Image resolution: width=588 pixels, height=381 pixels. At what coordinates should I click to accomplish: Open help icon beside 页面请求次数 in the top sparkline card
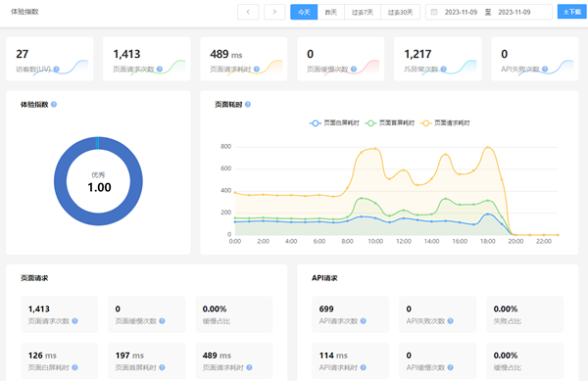160,69
